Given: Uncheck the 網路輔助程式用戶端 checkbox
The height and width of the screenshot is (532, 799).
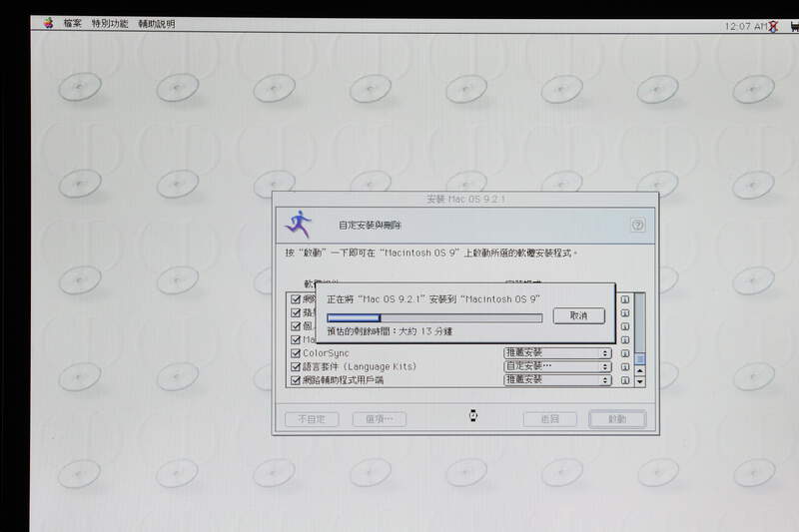Looking at the screenshot, I should (295, 379).
